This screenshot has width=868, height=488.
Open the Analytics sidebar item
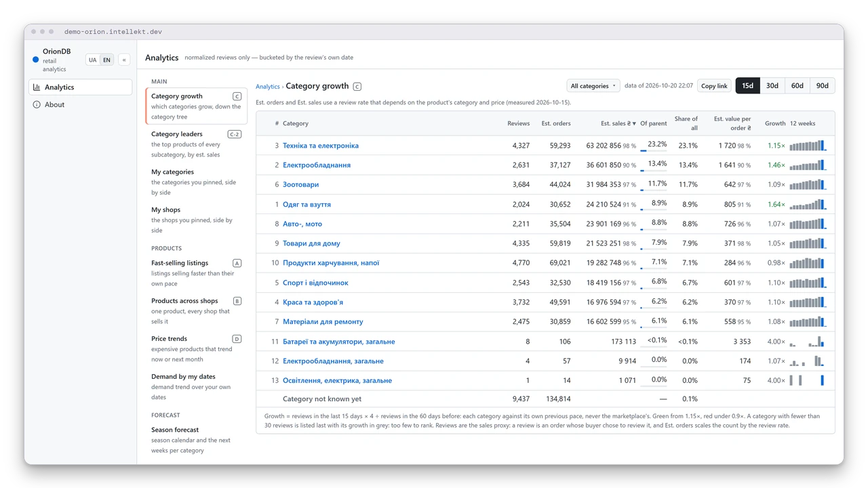point(81,87)
